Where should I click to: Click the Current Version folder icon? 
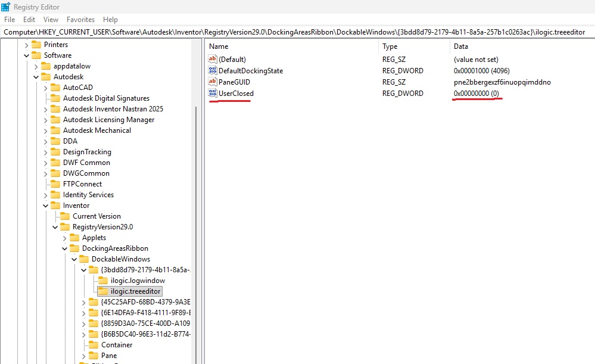coord(65,216)
